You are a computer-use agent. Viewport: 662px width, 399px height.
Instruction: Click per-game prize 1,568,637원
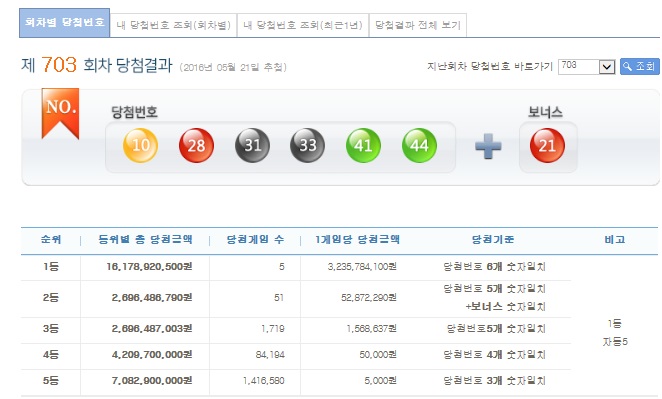pyautogui.click(x=372, y=328)
